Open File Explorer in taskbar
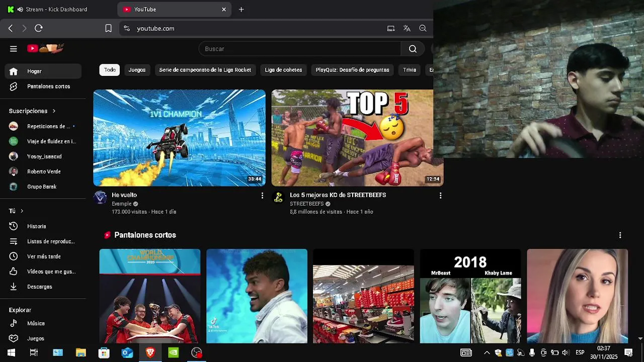This screenshot has height=362, width=644. (80, 352)
